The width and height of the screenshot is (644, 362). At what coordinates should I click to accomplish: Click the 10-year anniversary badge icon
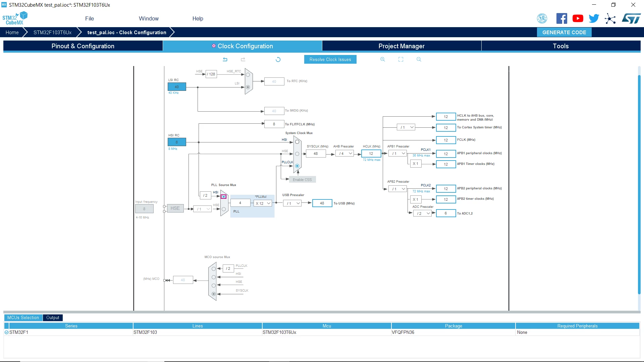[542, 18]
